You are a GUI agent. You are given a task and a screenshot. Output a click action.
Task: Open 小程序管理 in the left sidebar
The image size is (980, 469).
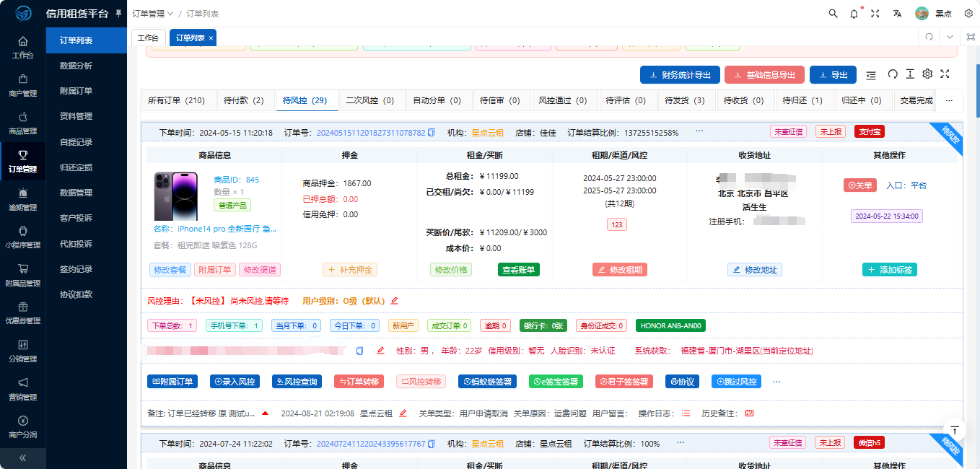23,237
